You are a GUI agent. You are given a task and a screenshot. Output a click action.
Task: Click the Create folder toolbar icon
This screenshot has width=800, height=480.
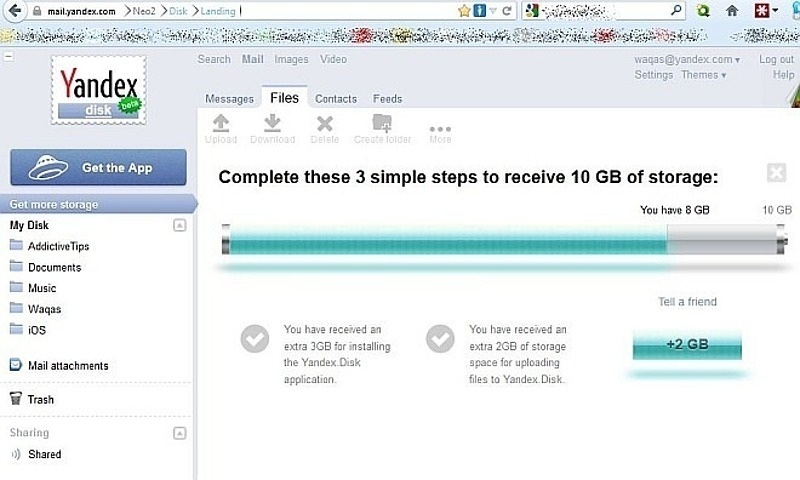382,123
